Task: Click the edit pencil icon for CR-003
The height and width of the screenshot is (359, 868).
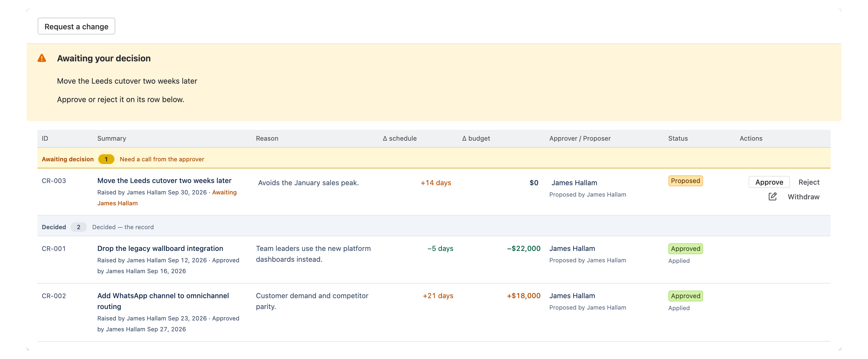Action: coord(772,196)
